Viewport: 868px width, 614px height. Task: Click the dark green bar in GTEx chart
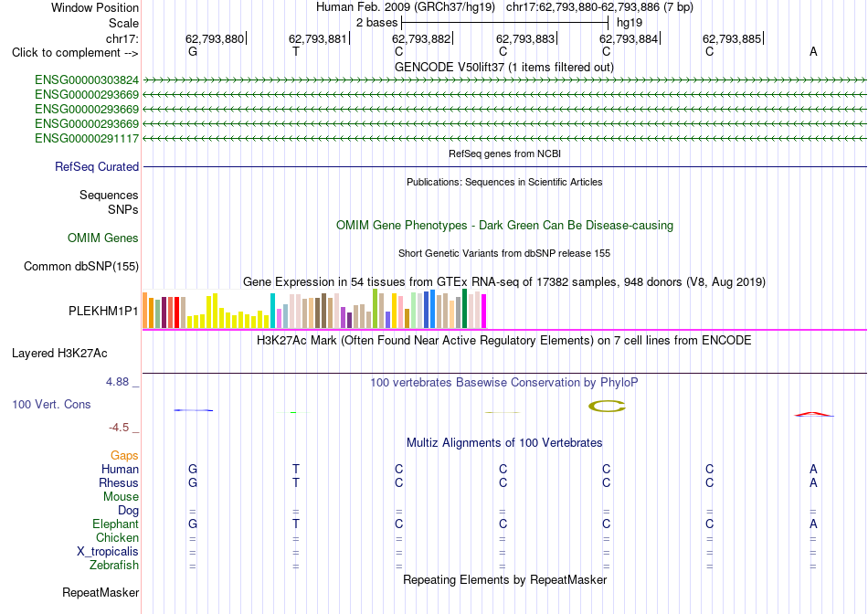coord(464,309)
